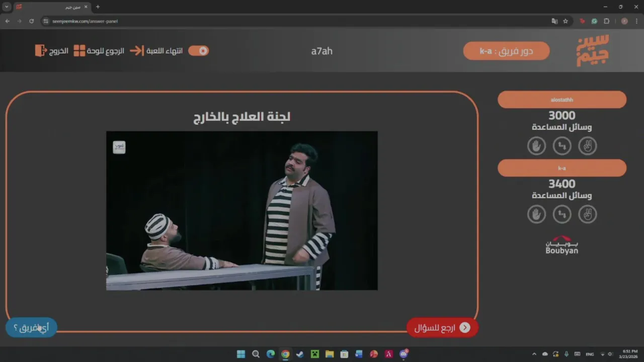This screenshot has width=644, height=362.
Task: Use the swap-arrows helper for alostathh team
Action: (x=562, y=146)
